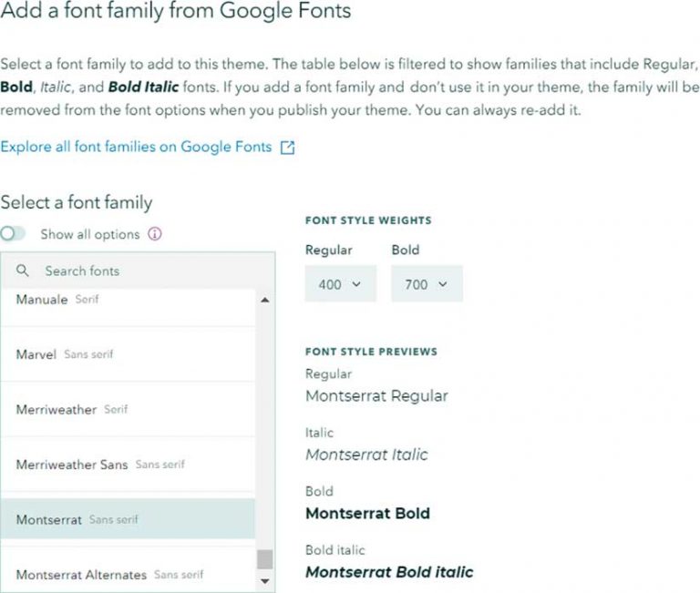Select the Marvel font family
The width and height of the screenshot is (700, 593).
128,354
